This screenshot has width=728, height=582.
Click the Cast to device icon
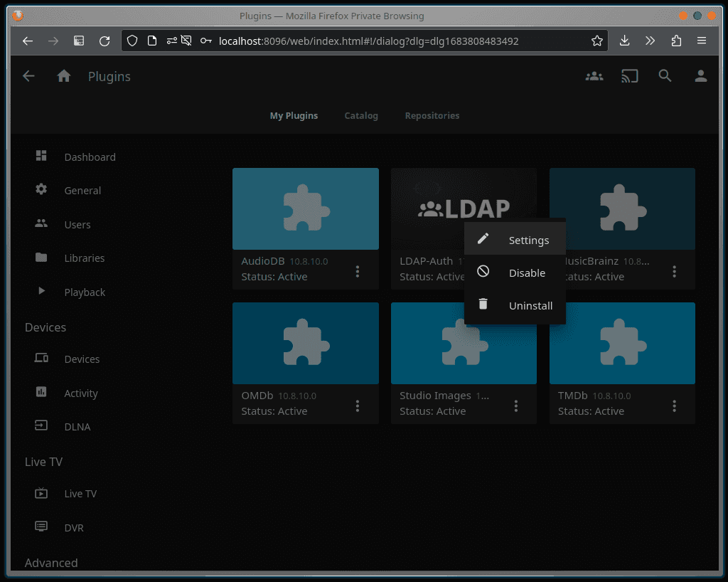(x=629, y=76)
